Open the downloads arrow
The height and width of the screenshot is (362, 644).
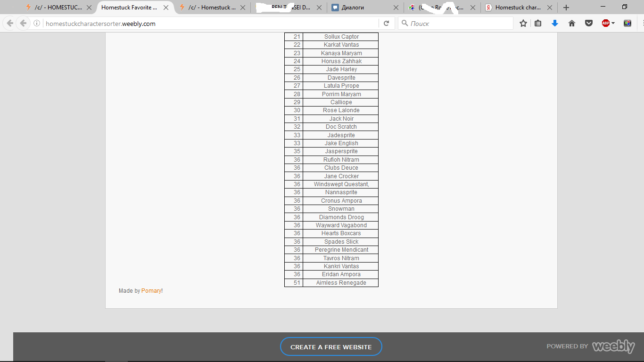[x=555, y=23]
